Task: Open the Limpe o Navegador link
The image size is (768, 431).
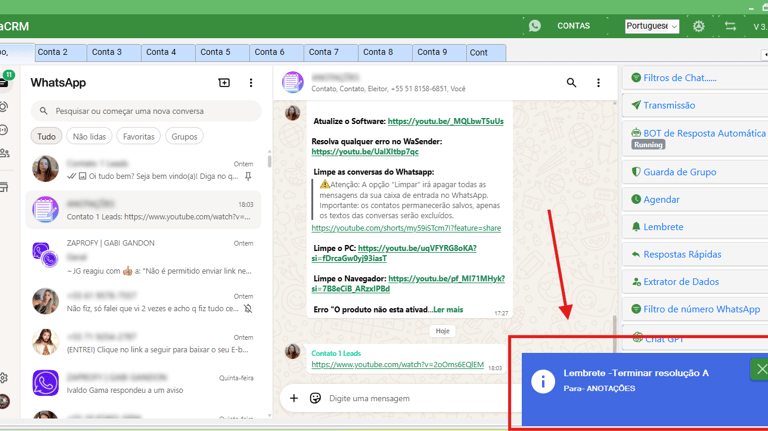Action: [x=408, y=284]
